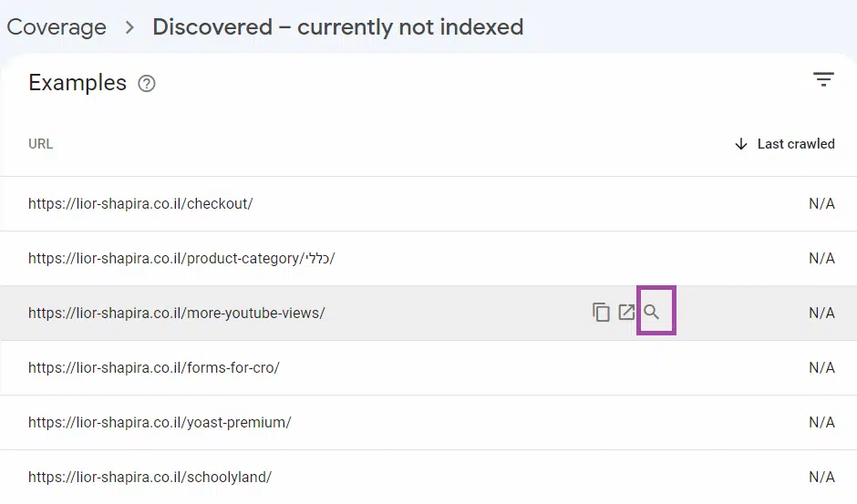Image resolution: width=857 pixels, height=504 pixels.
Task: Click the inspect URL magnifier icon
Action: click(652, 313)
